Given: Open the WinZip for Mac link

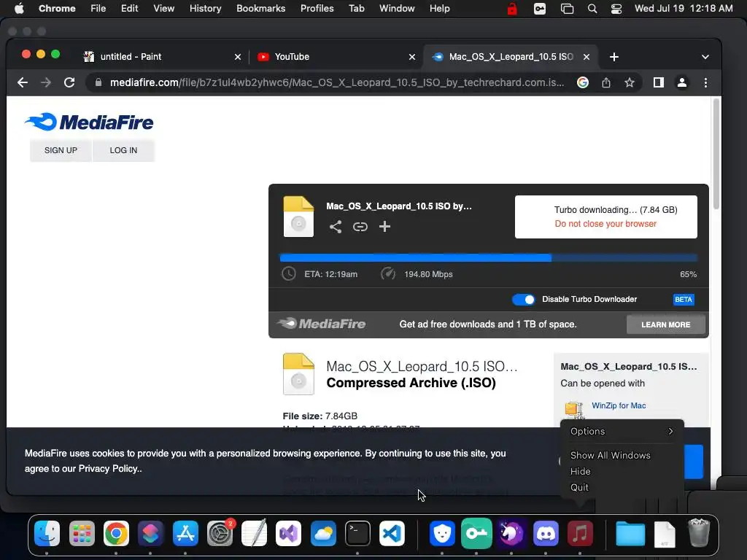Looking at the screenshot, I should (619, 405).
